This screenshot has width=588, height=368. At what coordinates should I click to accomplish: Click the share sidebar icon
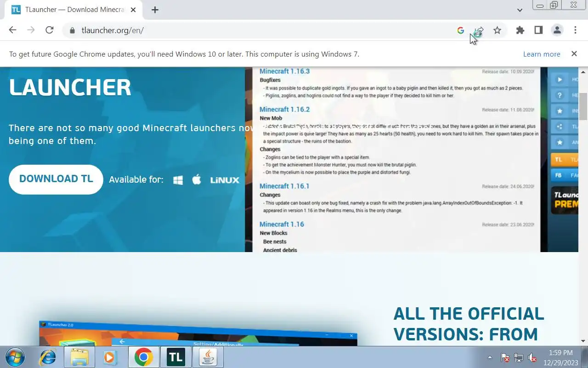pyautogui.click(x=560, y=126)
